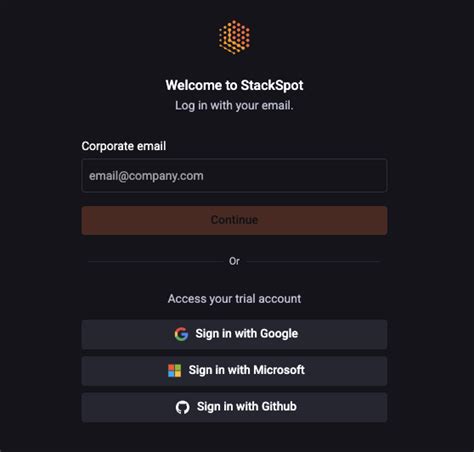
Task: Click the 'Log in with your email' subtitle
Action: [x=234, y=106]
